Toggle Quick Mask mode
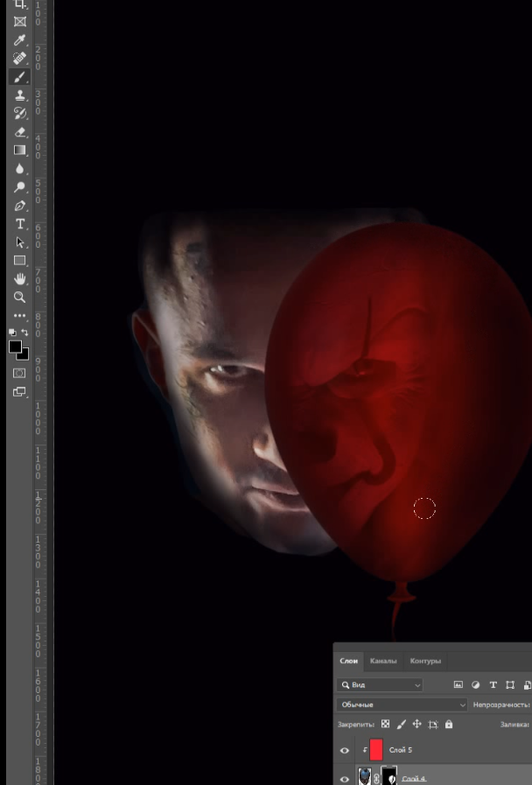 tap(19, 373)
